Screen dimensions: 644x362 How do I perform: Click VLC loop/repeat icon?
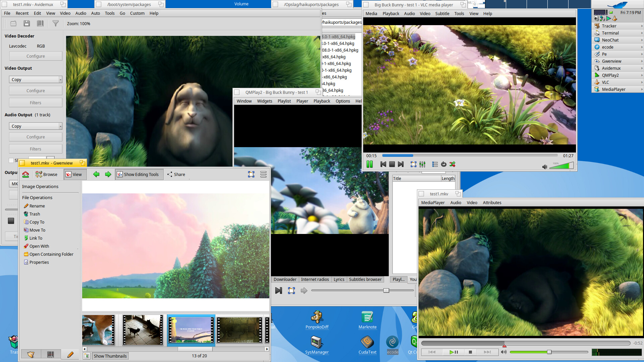[x=444, y=164]
